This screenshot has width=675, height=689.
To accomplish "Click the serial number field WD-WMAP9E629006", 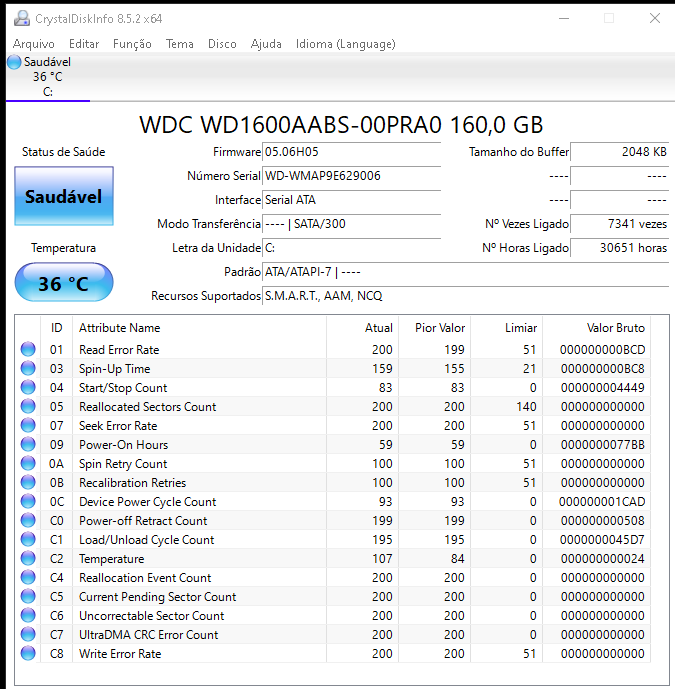I will (351, 176).
